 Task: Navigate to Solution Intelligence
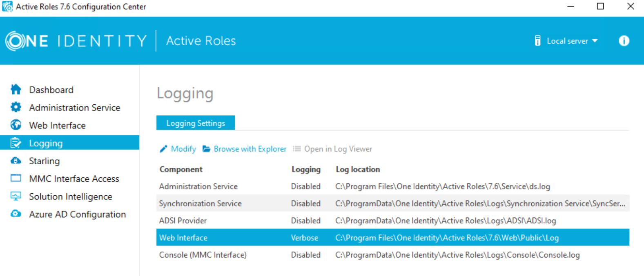pyautogui.click(x=71, y=197)
